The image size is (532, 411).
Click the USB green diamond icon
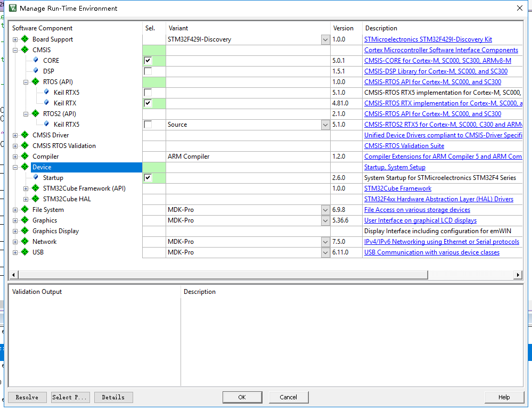tap(25, 252)
